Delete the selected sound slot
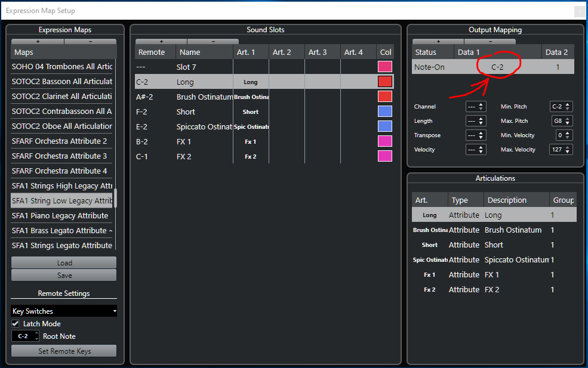Screen dimensions: 588x368 click(x=213, y=42)
